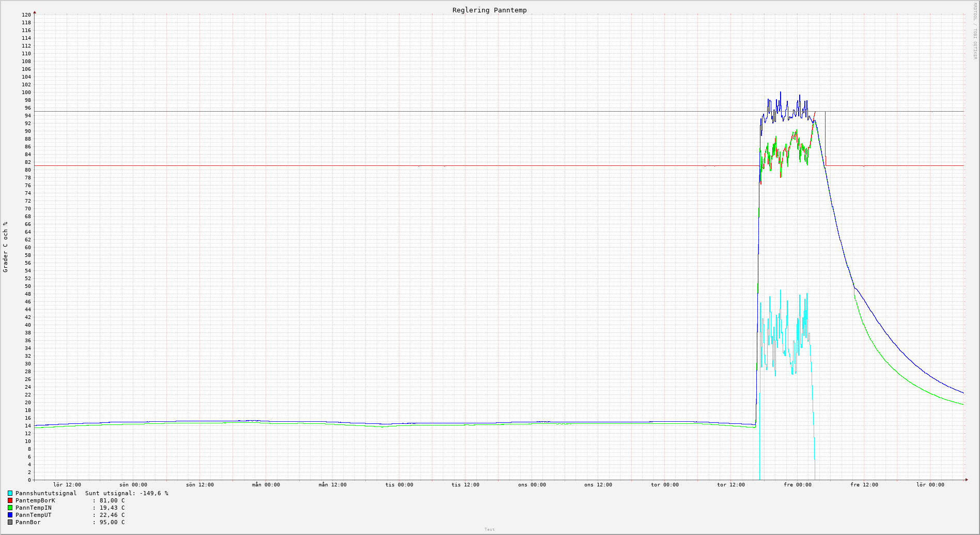Click the x-axis marker fre 00:00
The width and height of the screenshot is (980, 535).
coord(797,485)
